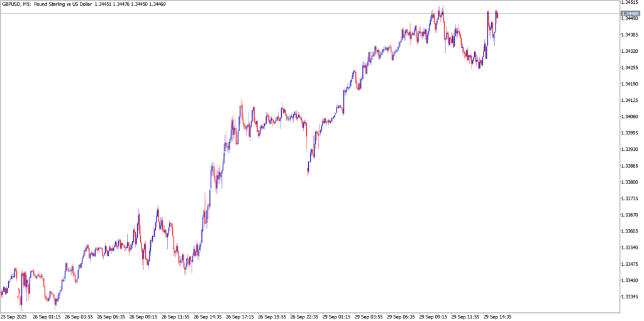Click the 25 Sep 2025 date label

pos(15,317)
